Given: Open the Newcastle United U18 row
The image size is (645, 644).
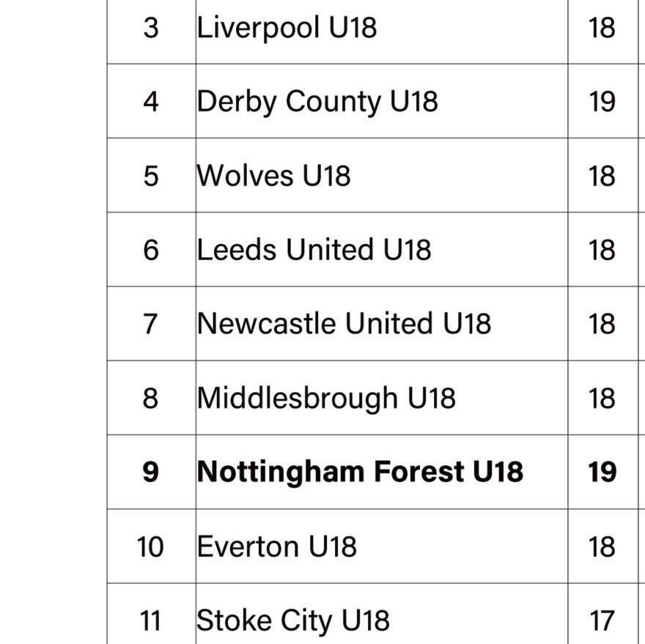Looking at the screenshot, I should coord(344,324).
